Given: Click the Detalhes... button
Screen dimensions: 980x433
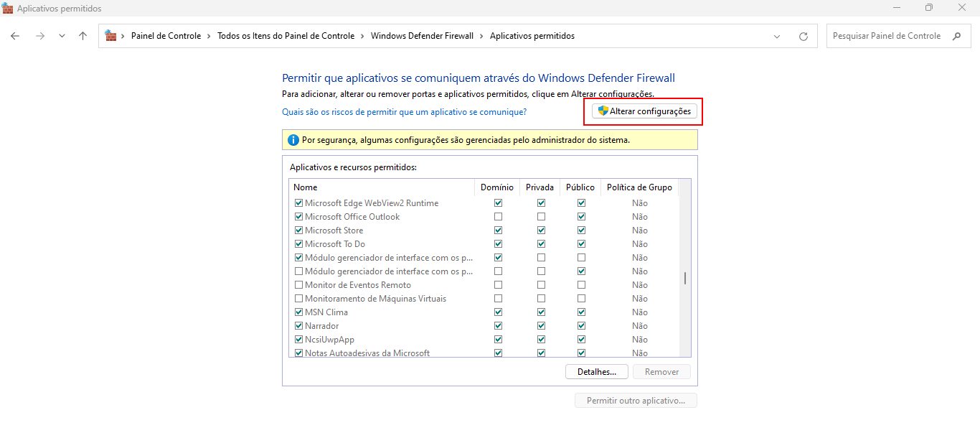Looking at the screenshot, I should (597, 372).
